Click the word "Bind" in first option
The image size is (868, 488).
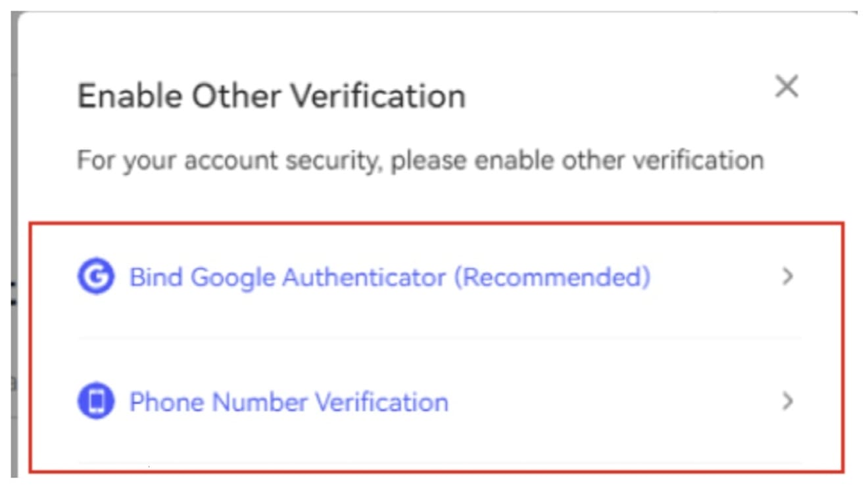click(x=156, y=277)
